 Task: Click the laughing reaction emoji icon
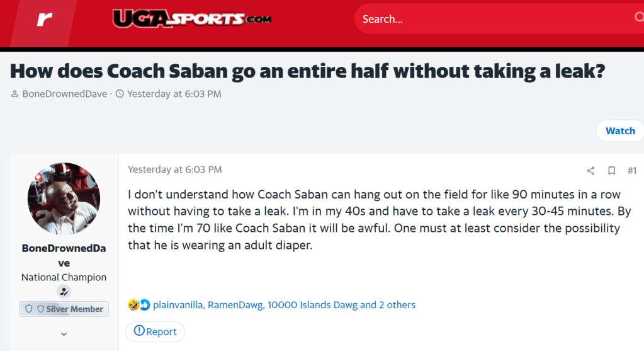133,305
